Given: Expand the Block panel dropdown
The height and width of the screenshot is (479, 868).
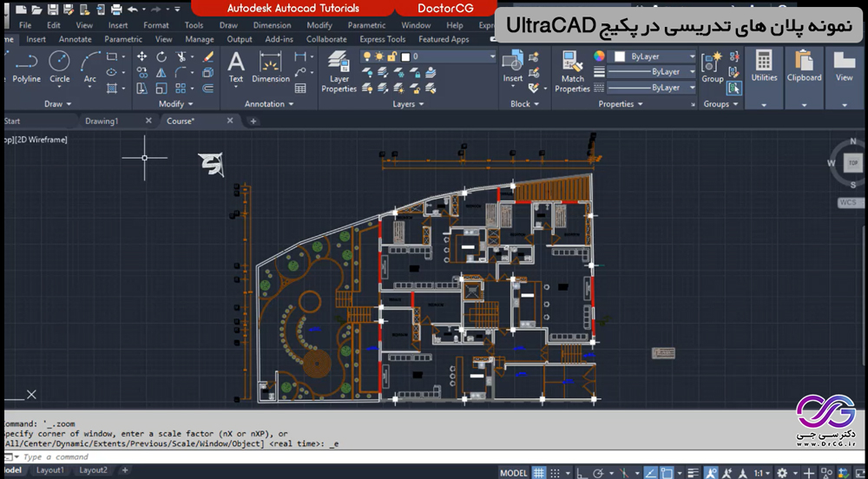Looking at the screenshot, I should [x=523, y=104].
